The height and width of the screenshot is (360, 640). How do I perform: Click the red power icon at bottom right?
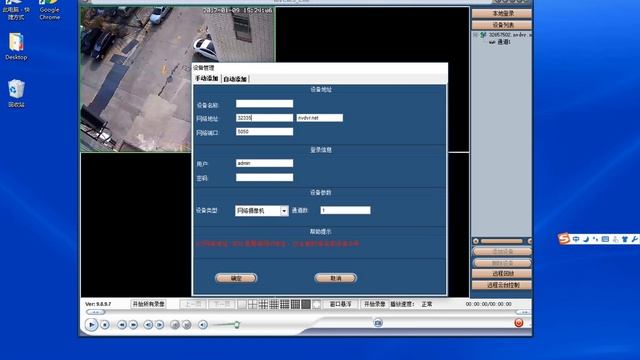(x=519, y=323)
